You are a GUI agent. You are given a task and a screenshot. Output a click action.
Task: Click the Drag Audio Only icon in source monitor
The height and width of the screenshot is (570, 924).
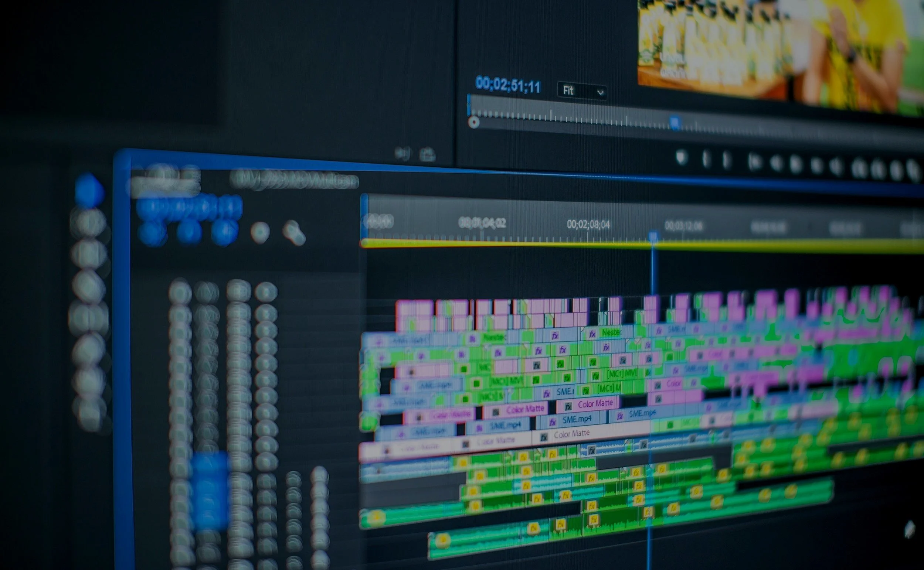402,154
